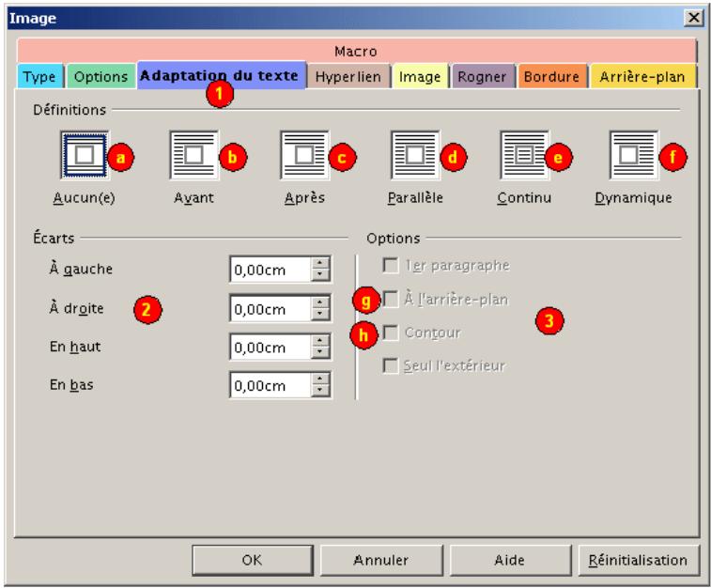Viewport: 711px width, 588px height.
Task: Go to the Image tab
Action: click(x=420, y=77)
